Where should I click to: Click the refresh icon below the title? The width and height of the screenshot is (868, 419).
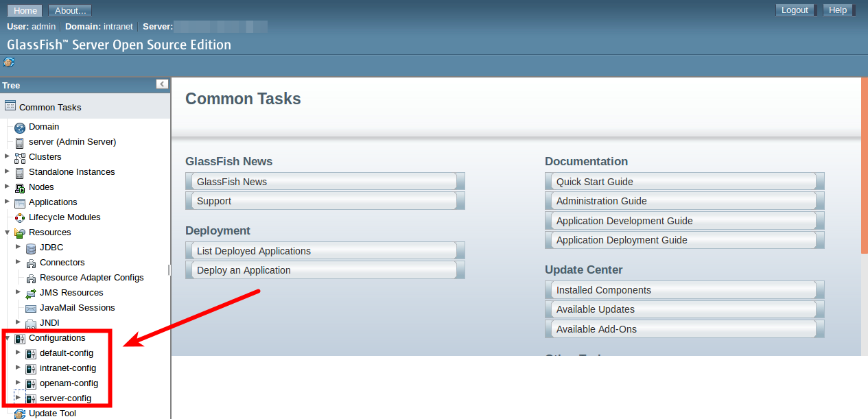(8, 62)
